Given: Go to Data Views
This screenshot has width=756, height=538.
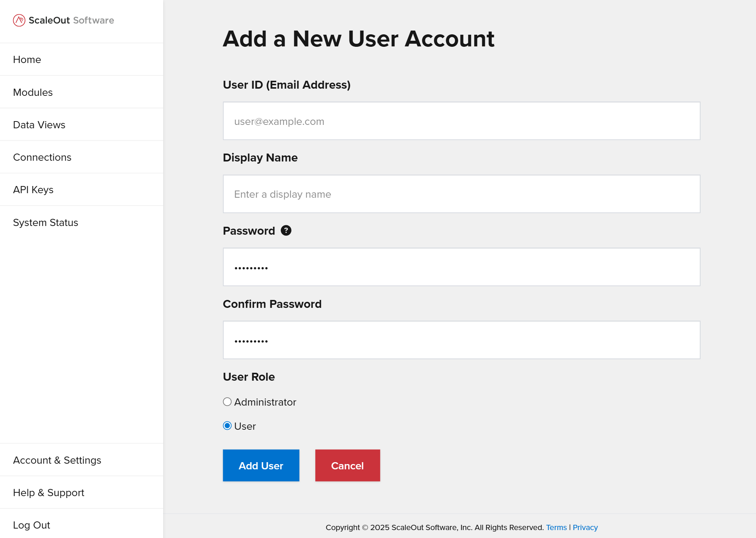Looking at the screenshot, I should coord(39,125).
